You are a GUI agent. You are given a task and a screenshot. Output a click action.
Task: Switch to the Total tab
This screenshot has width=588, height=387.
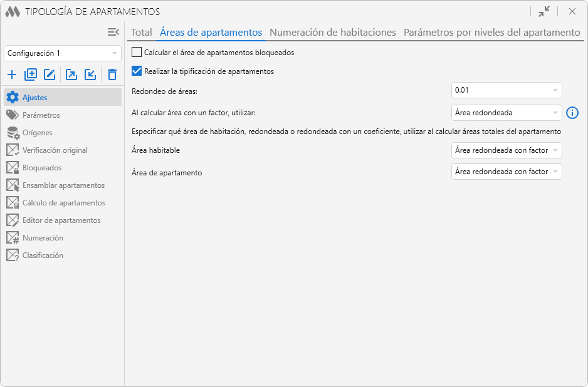142,33
